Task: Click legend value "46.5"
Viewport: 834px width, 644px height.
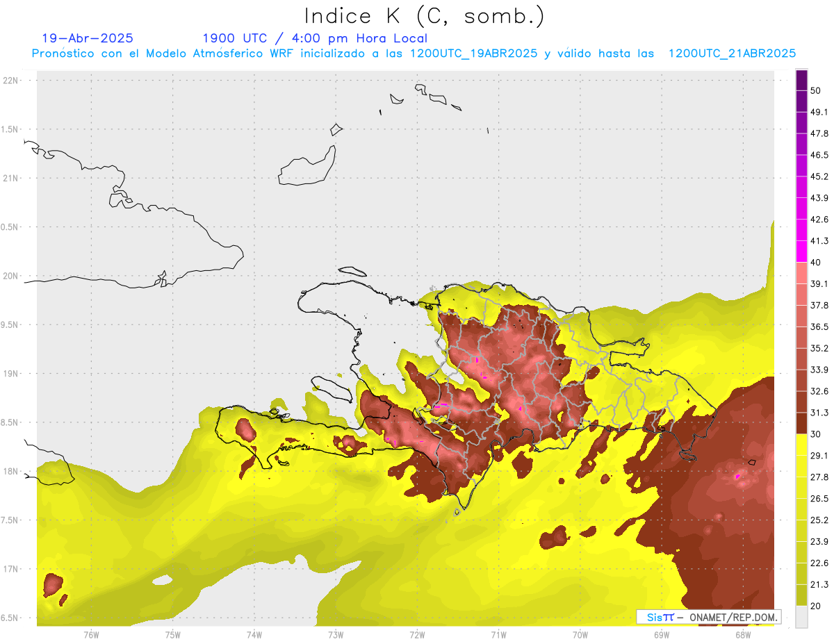Action: pos(819,156)
